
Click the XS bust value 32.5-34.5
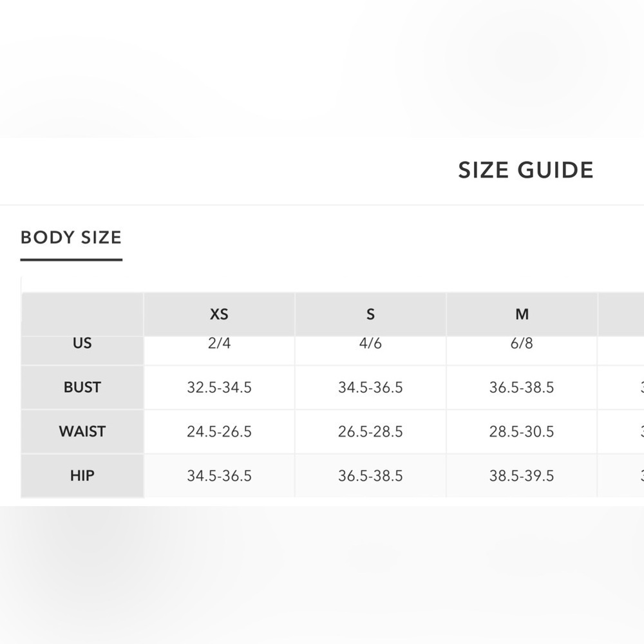(x=219, y=388)
